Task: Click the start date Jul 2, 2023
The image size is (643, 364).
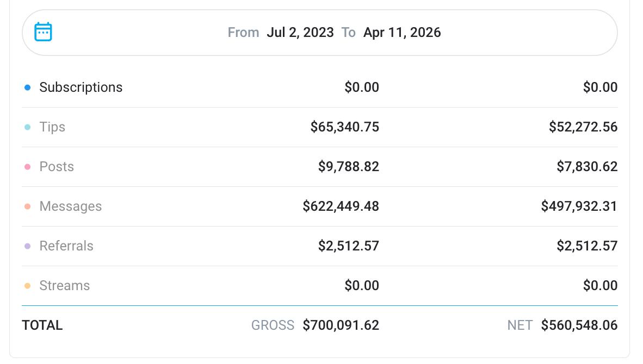Action: 300,33
